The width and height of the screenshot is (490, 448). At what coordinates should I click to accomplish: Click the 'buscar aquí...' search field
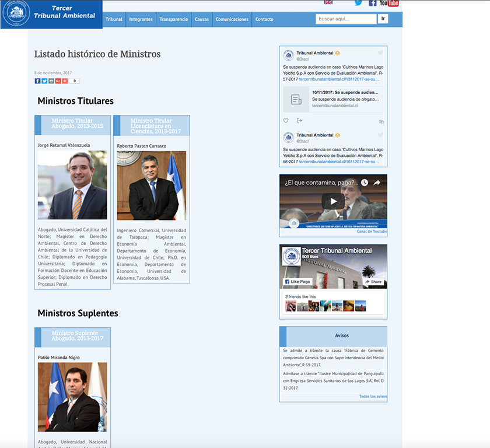[346, 19]
